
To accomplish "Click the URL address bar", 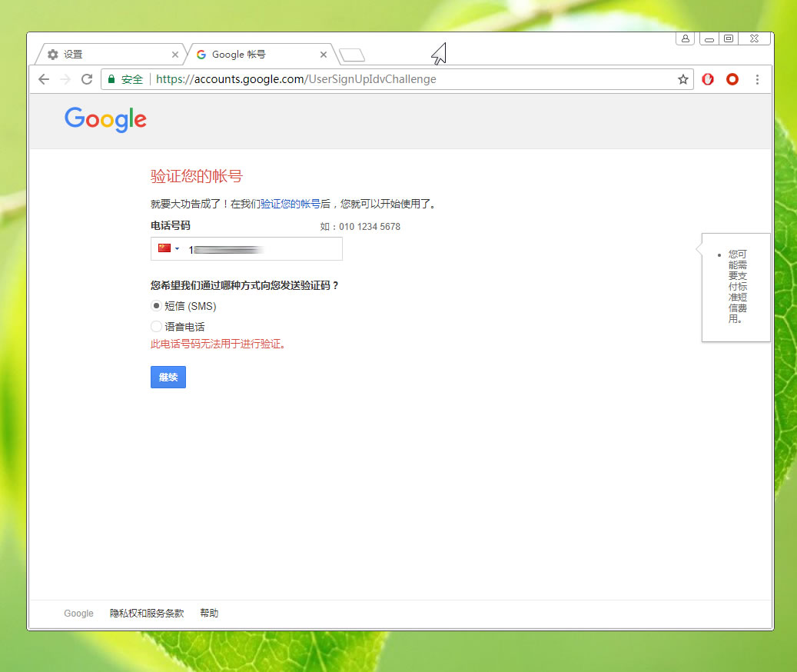I will [397, 79].
